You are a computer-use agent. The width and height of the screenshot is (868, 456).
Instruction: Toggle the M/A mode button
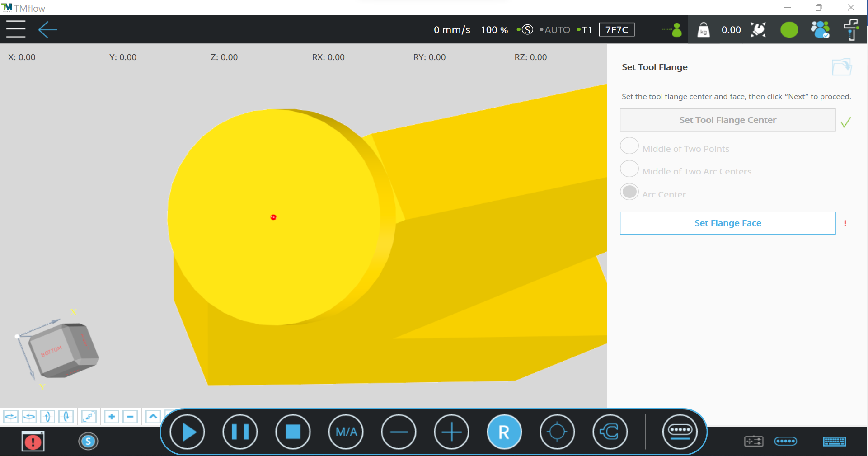346,432
